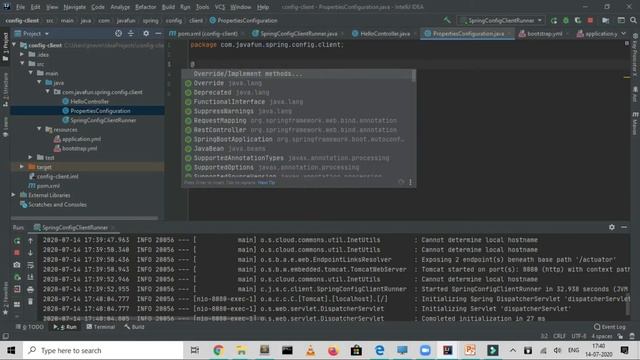
Task: Click the Rerun icon in Run panel
Action: click(17, 241)
